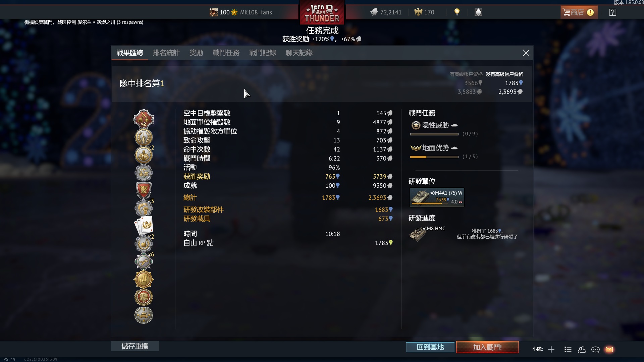The width and height of the screenshot is (644, 362).
Task: Open the 獎勵 tab
Action: [196, 53]
